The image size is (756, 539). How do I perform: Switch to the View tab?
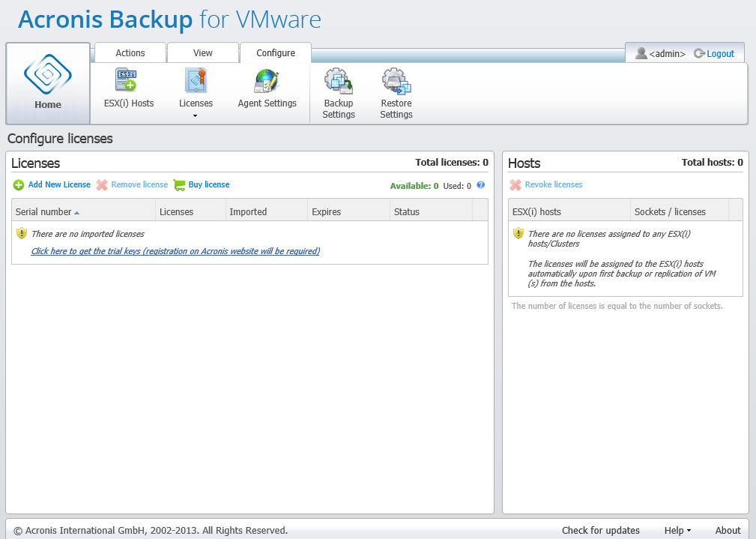coord(203,53)
